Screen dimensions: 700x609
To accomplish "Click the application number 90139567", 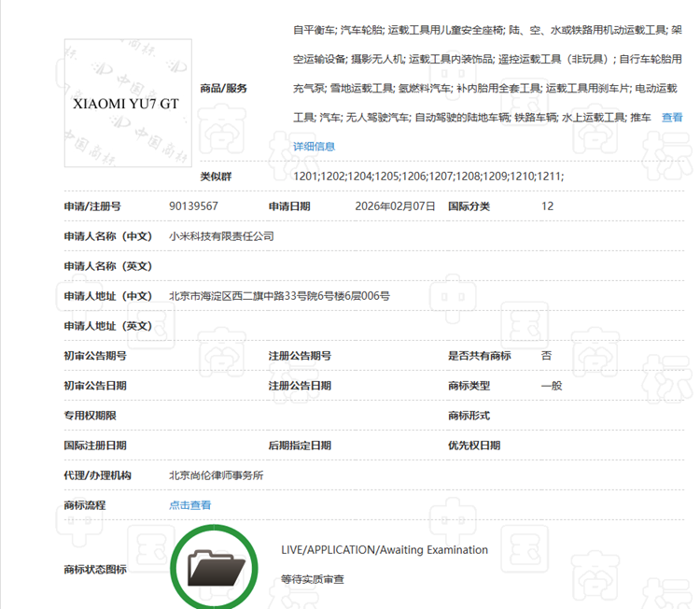I will pos(193,206).
